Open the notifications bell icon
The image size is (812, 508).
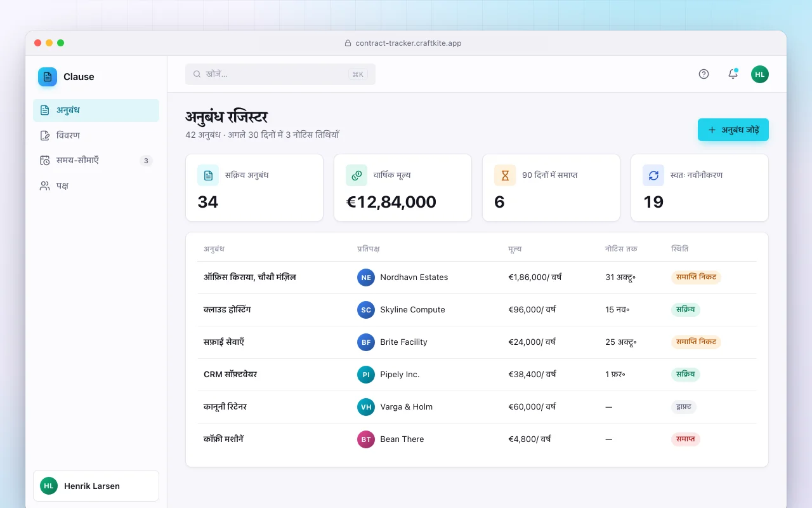[733, 74]
